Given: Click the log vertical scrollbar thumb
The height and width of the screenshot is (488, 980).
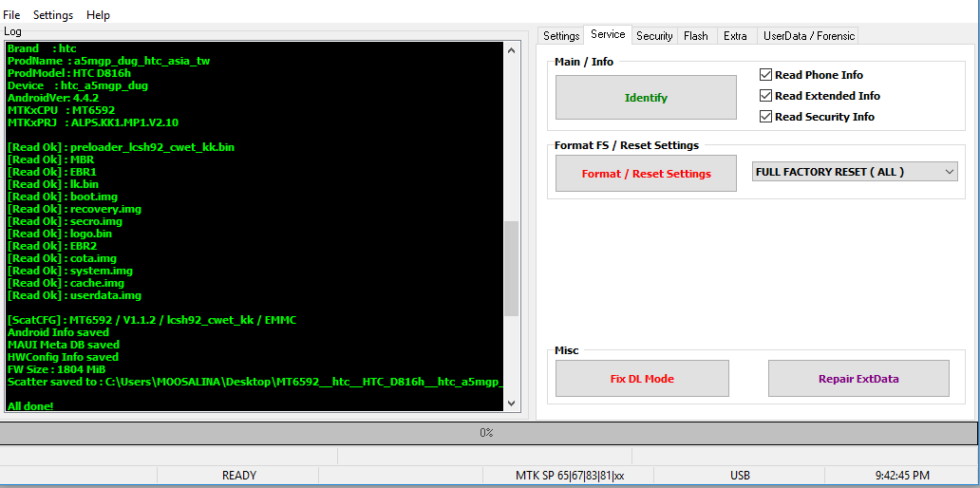Looking at the screenshot, I should (512, 268).
